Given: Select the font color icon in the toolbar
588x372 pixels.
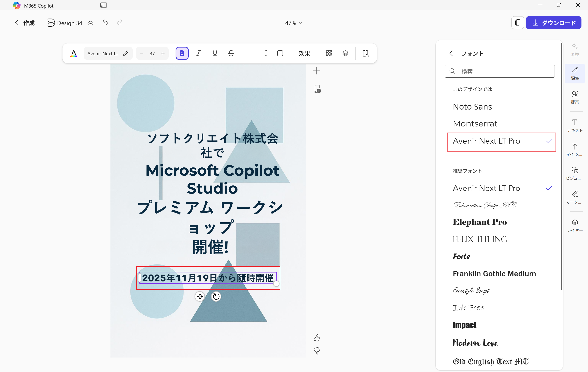Looking at the screenshot, I should 73,53.
